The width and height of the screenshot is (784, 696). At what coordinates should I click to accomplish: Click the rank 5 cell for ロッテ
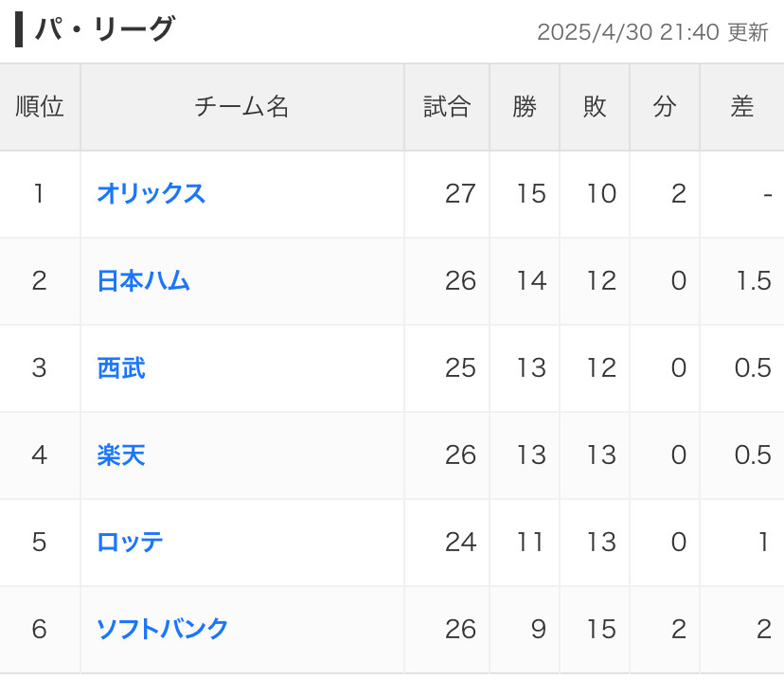pos(39,543)
